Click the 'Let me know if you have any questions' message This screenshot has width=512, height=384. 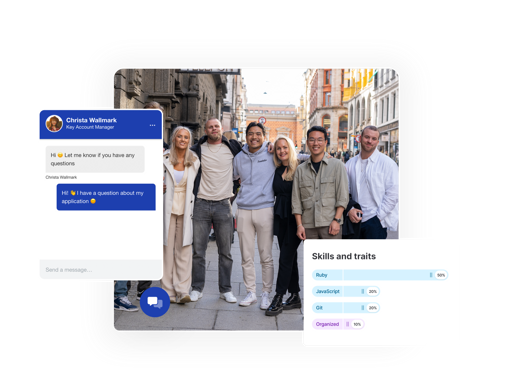pyautogui.click(x=95, y=159)
